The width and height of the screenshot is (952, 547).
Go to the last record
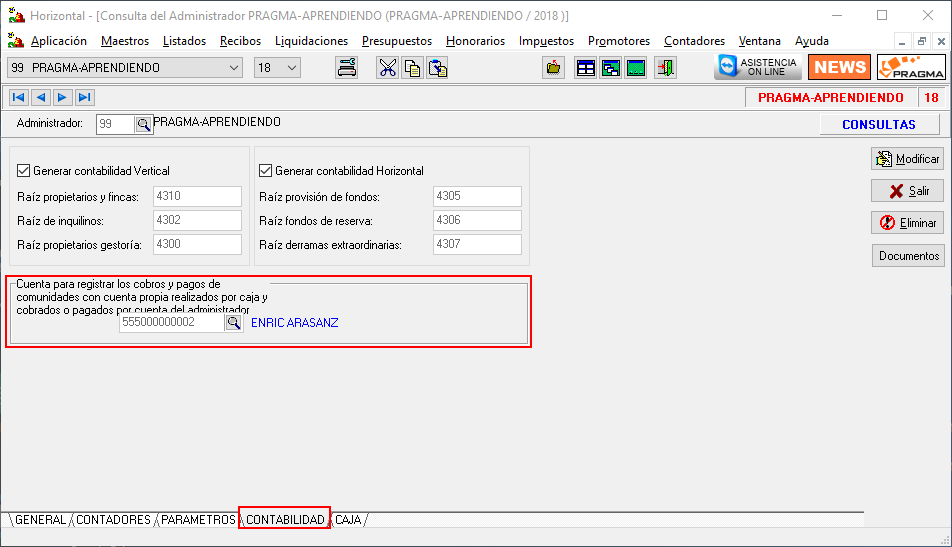(x=84, y=97)
